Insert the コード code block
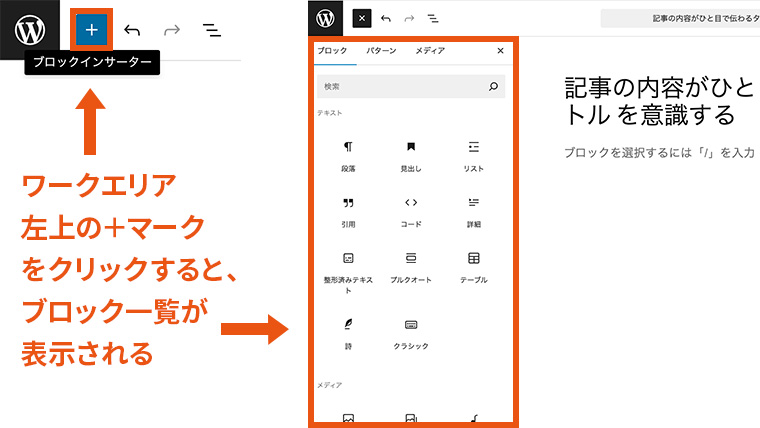The image size is (760, 428). point(411,212)
